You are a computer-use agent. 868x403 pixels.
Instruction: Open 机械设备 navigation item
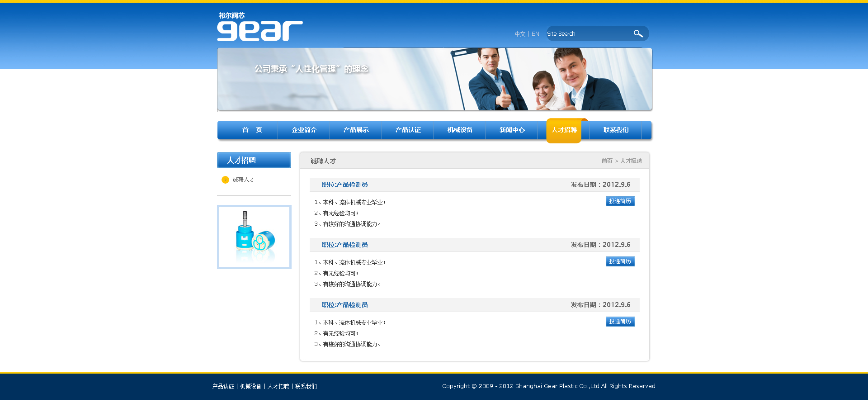click(x=460, y=130)
